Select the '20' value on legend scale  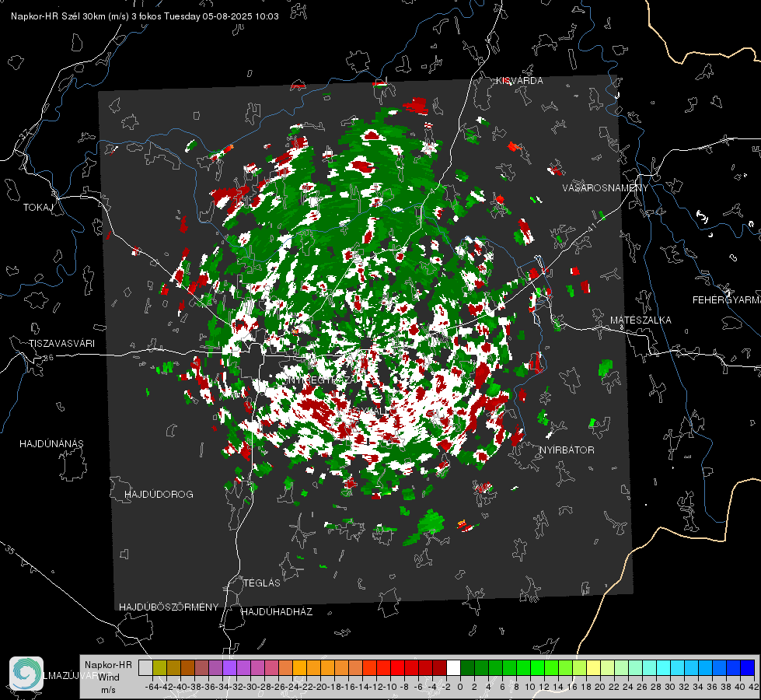click(600, 688)
